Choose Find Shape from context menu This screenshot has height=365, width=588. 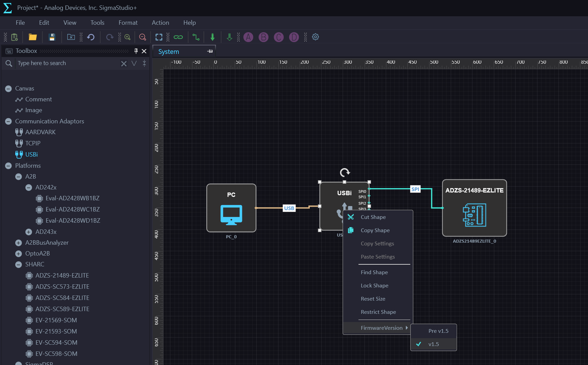point(378,272)
